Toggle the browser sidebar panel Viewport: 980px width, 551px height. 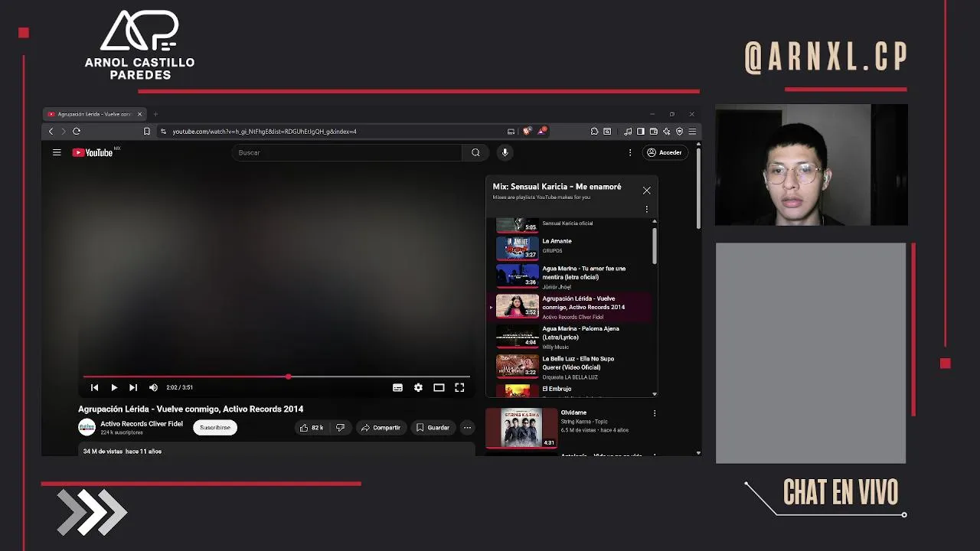(x=641, y=132)
